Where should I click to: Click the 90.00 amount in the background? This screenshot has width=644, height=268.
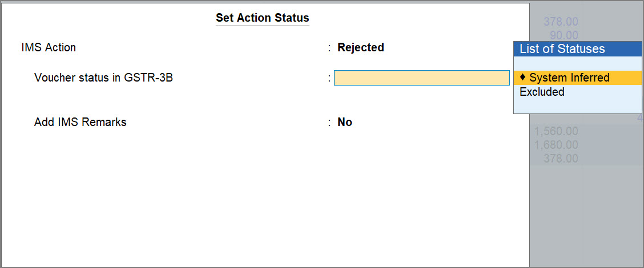click(x=563, y=35)
